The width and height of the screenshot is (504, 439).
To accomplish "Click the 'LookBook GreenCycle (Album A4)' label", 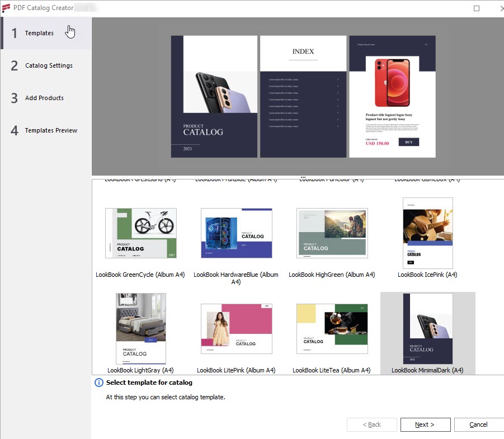I will point(140,275).
